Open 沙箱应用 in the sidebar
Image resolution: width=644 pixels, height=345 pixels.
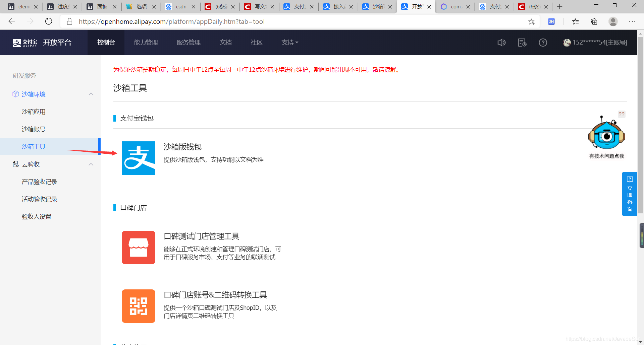pyautogui.click(x=34, y=112)
